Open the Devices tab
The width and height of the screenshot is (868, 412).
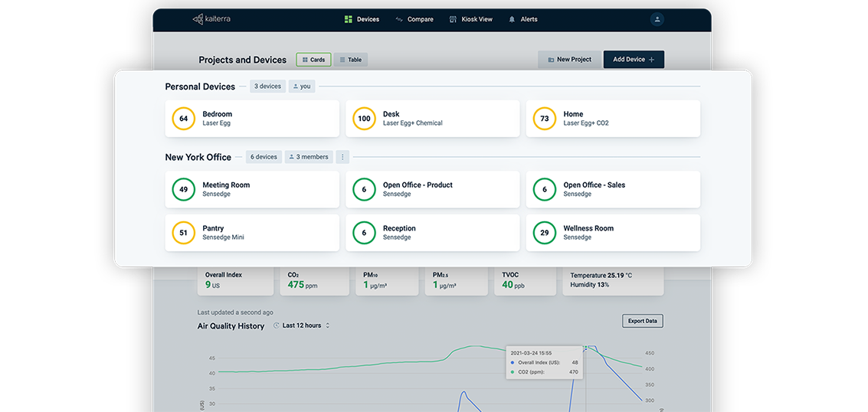362,19
